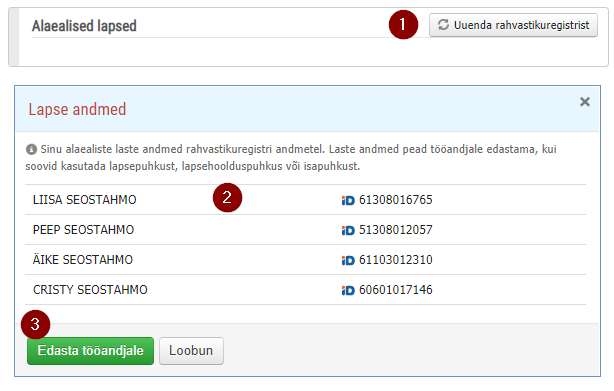
Task: Click the red step marker numbered 1
Action: 403,25
